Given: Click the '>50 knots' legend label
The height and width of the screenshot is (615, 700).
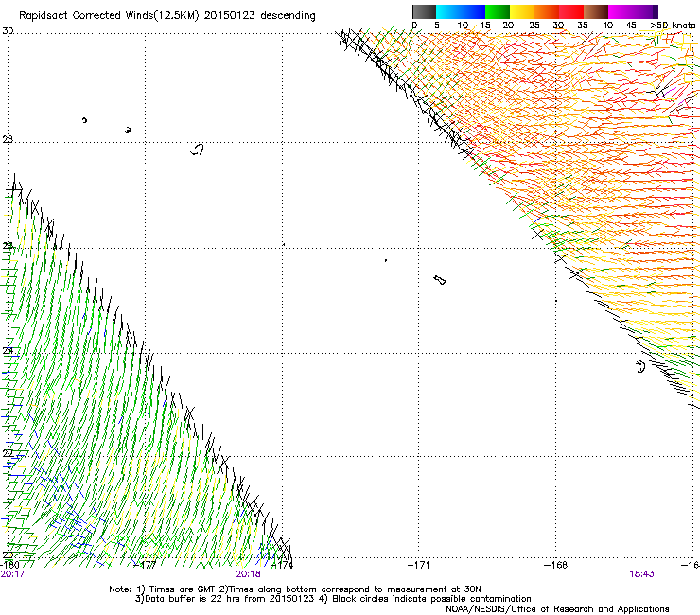Looking at the screenshot, I should [673, 26].
